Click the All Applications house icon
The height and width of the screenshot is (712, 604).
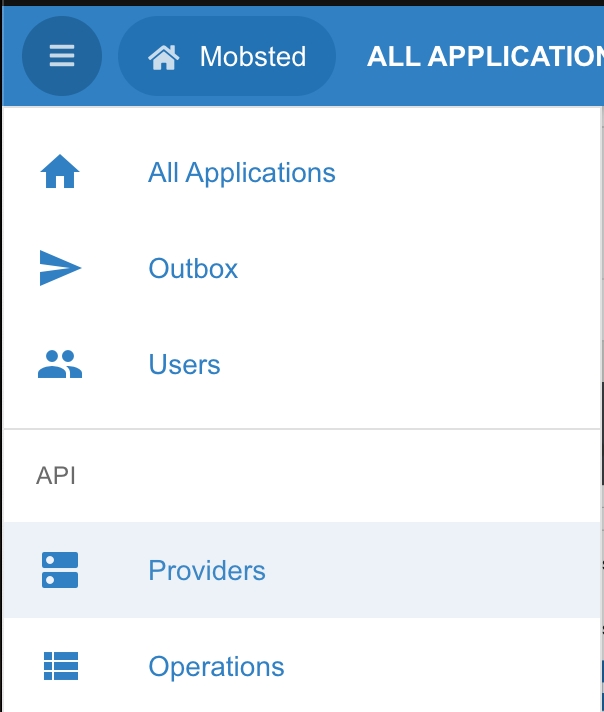pyautogui.click(x=59, y=173)
